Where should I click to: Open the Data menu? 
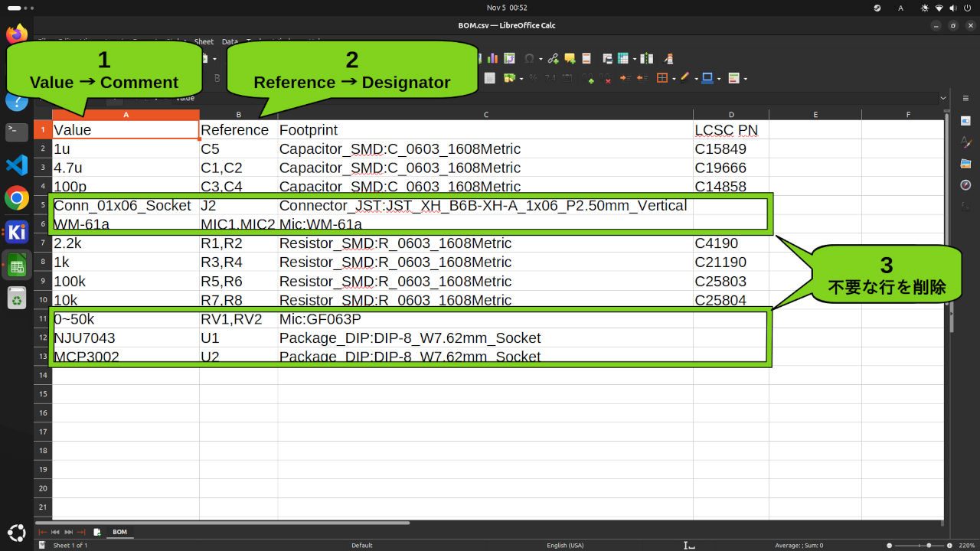click(230, 41)
